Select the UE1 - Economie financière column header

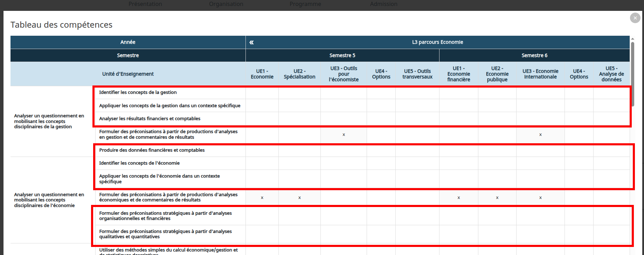tap(458, 74)
